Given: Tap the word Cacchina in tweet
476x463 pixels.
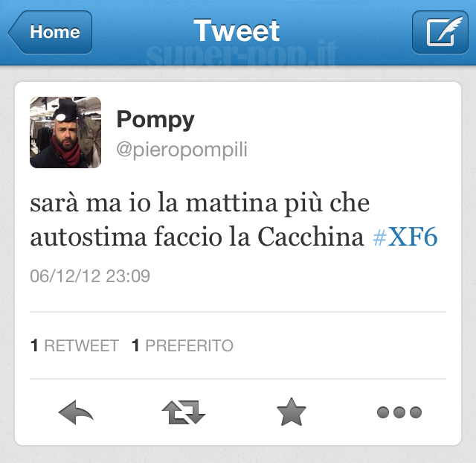Looking at the screenshot, I should point(310,237).
